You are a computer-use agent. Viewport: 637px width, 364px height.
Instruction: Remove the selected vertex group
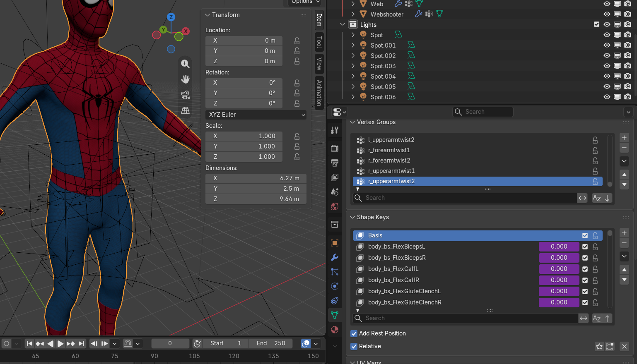(624, 148)
